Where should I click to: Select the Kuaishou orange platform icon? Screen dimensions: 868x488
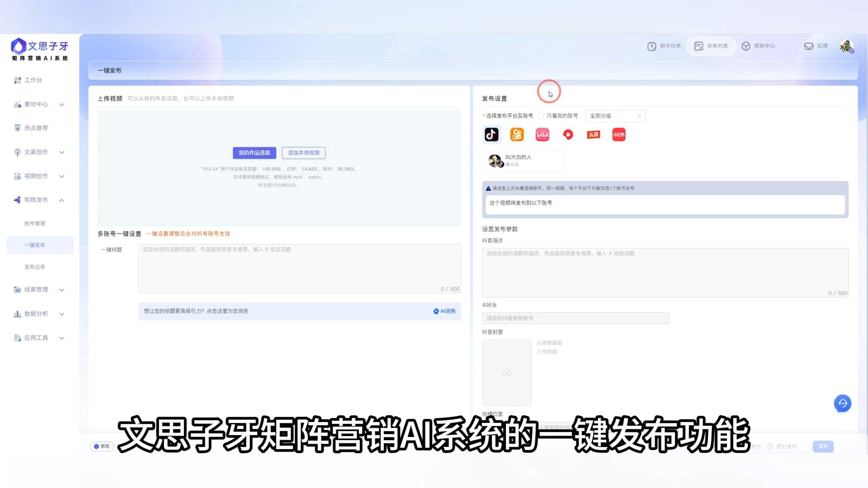pyautogui.click(x=517, y=134)
